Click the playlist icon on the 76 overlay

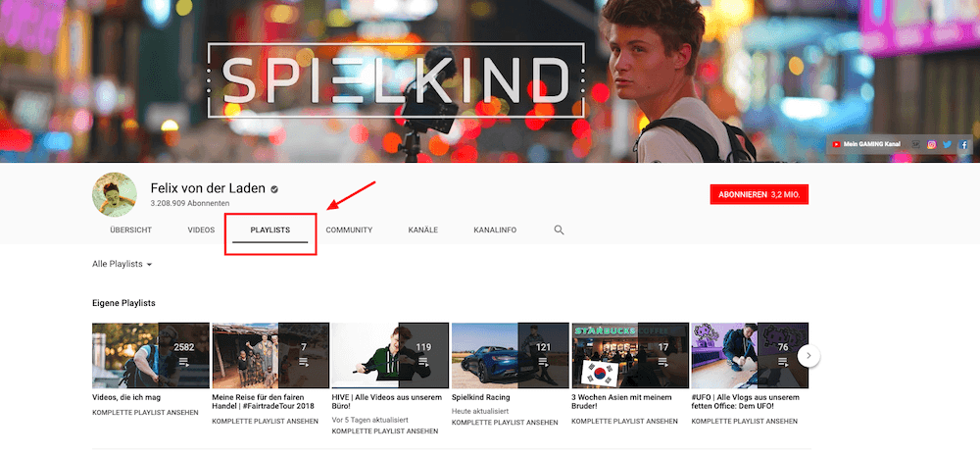tap(782, 362)
